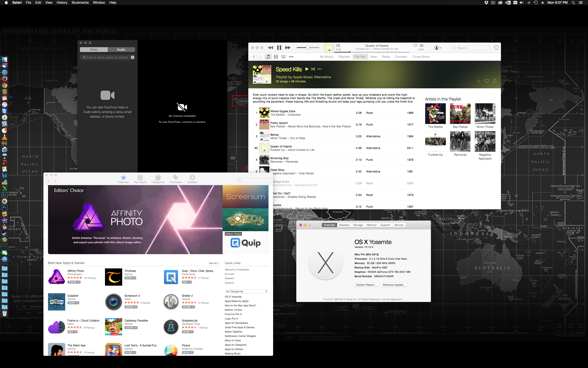The height and width of the screenshot is (368, 588).
Task: Adjust the iTunes volume slider
Action: 308,48
